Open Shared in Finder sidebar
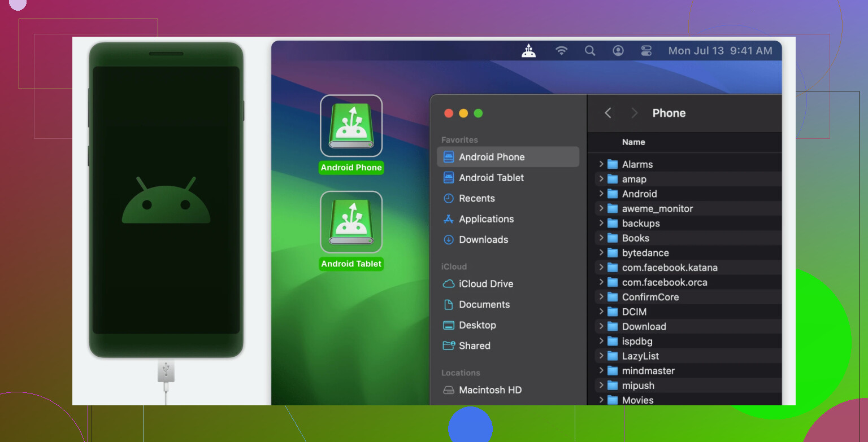 pos(508,345)
